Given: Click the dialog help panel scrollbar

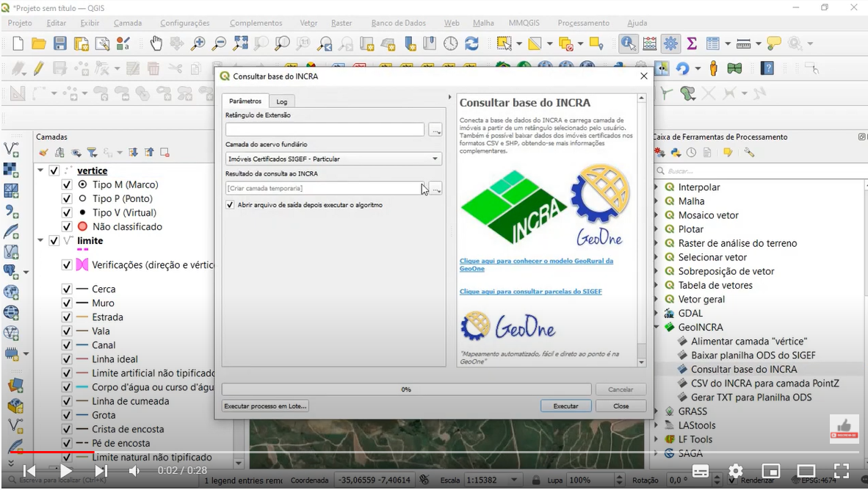Looking at the screenshot, I should pos(642,230).
